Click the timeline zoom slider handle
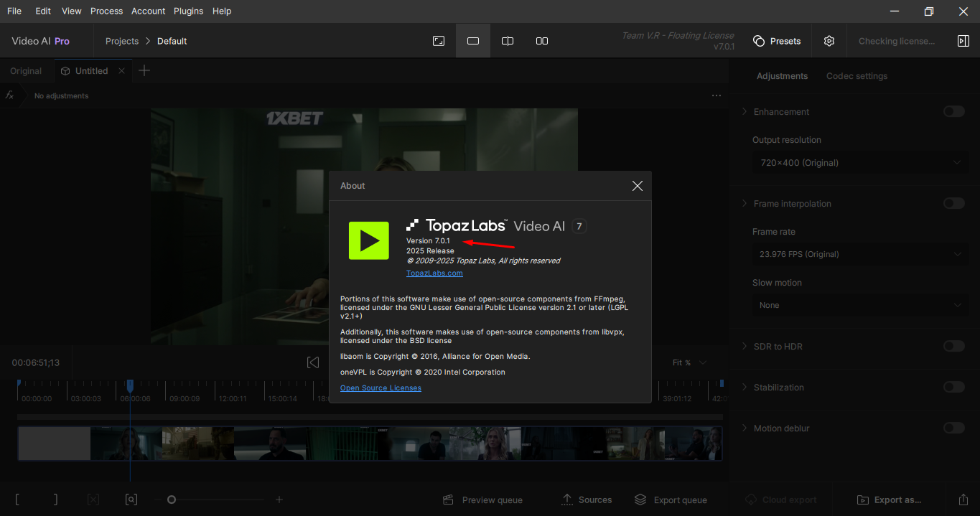Image resolution: width=980 pixels, height=516 pixels. 172,499
